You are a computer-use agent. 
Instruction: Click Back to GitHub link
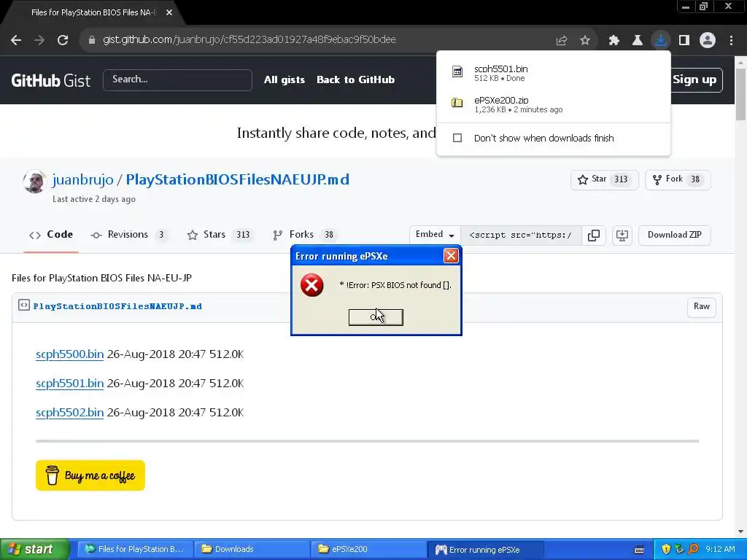355,80
